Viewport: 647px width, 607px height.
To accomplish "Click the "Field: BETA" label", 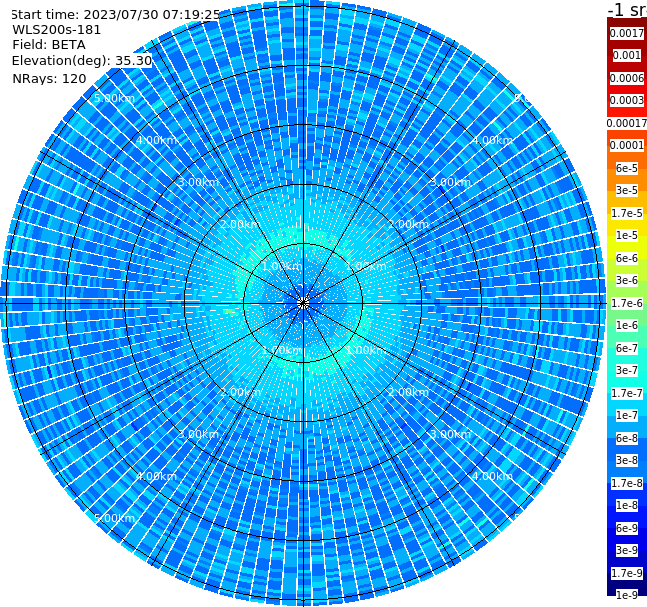I will (x=49, y=45).
